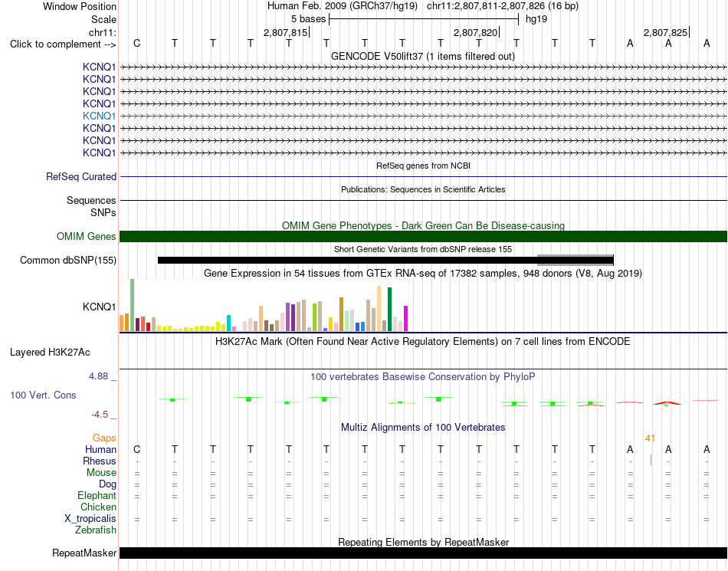Click the magenta final GTEx expression bar
Viewport: 728px width, 571px height.
pyautogui.click(x=406, y=319)
